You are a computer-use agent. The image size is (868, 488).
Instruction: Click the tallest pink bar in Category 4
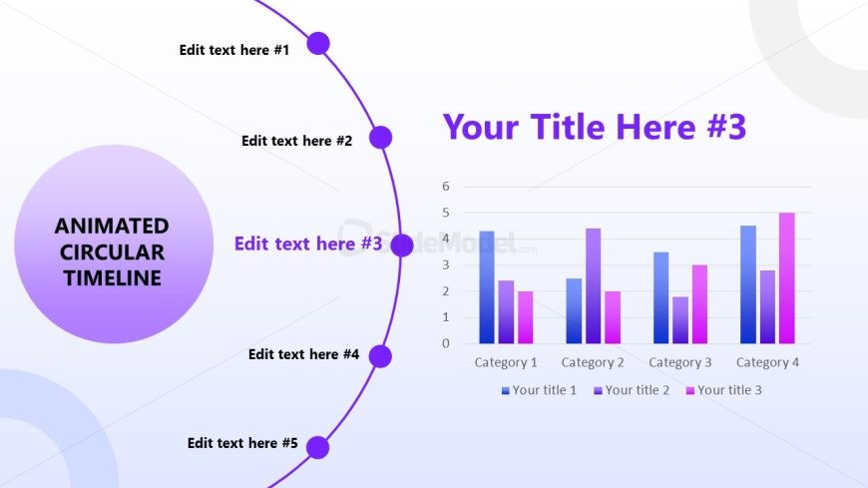click(x=787, y=277)
